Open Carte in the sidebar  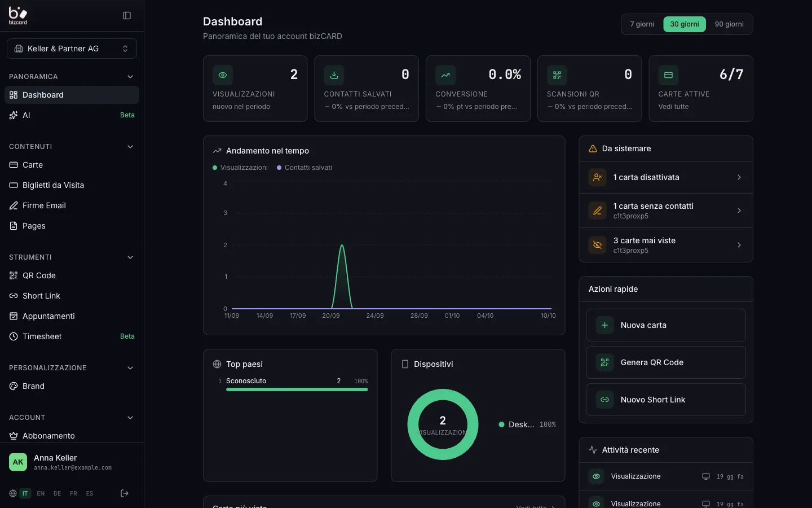coord(72,165)
